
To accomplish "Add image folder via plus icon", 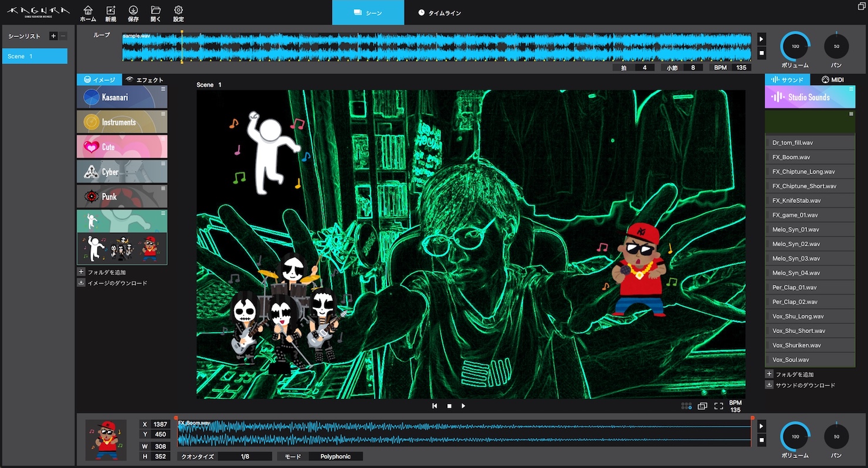I will tap(81, 272).
